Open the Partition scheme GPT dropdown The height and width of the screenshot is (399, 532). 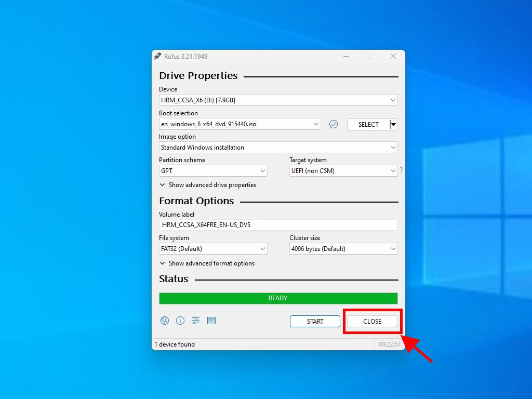click(x=213, y=171)
